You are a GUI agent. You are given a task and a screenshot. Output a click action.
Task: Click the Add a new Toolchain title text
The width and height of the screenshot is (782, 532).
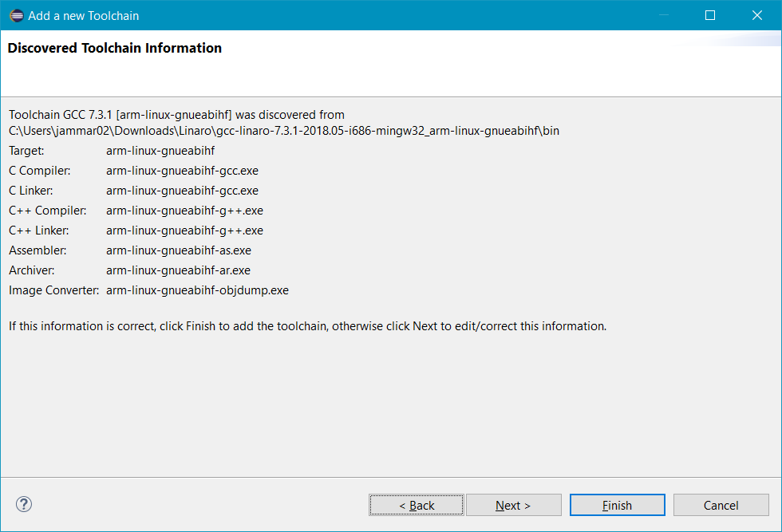83,15
